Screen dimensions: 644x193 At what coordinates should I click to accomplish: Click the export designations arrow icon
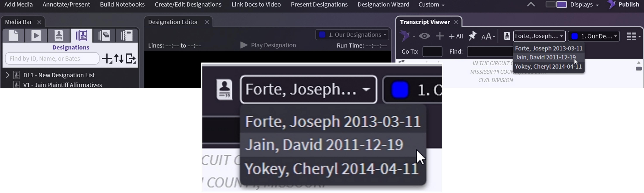coord(131,59)
